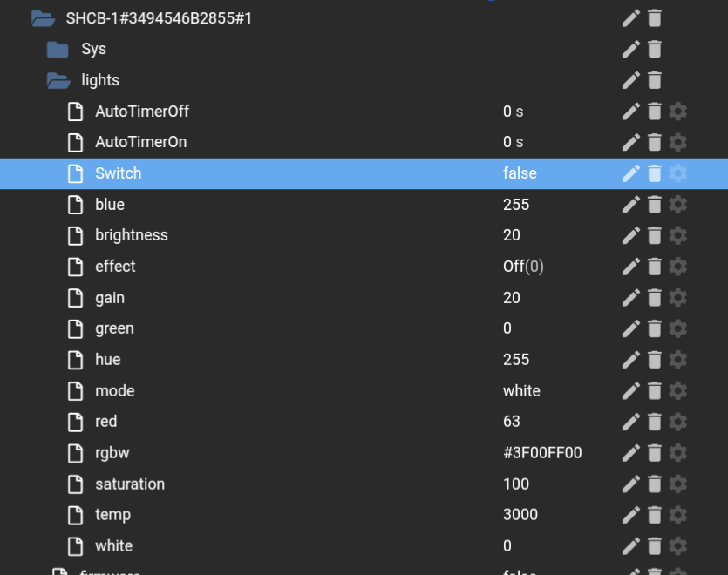Edit the Switch state with pencil icon

point(631,173)
